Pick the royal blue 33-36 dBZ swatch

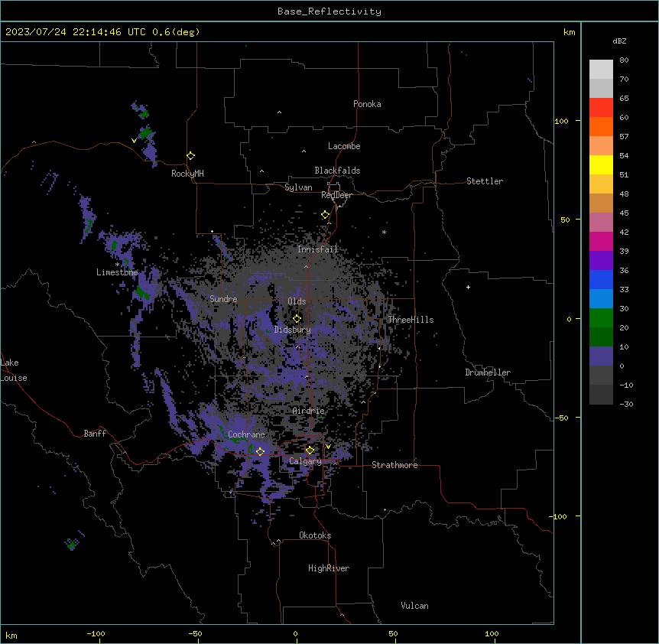point(601,279)
